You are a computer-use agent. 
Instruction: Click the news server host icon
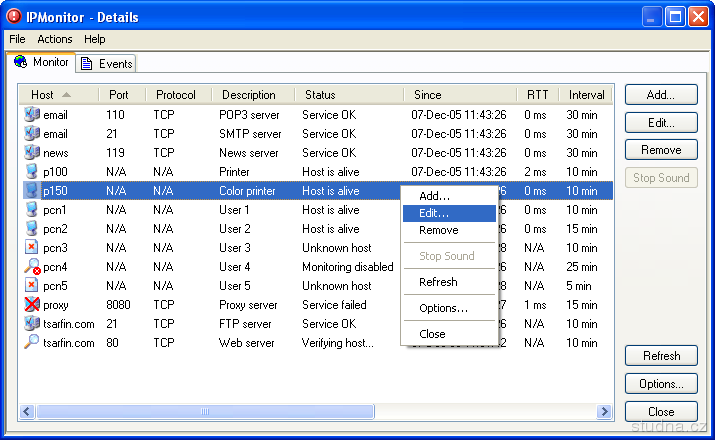(32, 153)
